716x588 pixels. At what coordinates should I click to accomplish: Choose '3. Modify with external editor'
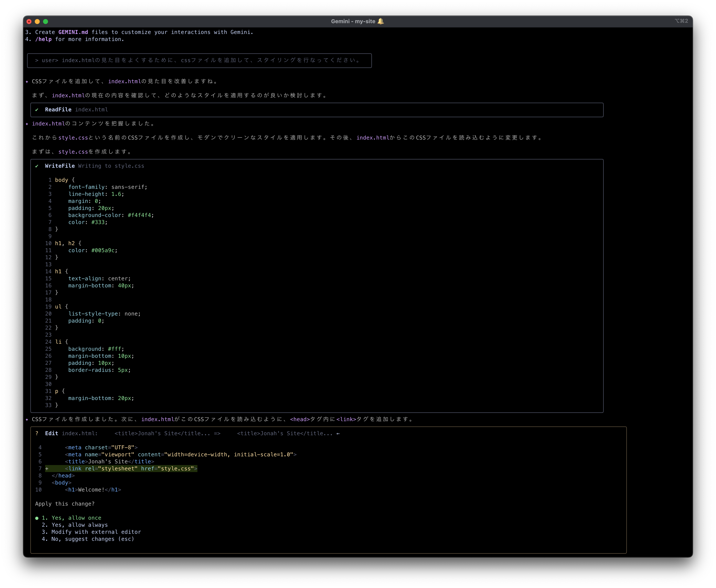click(x=91, y=532)
